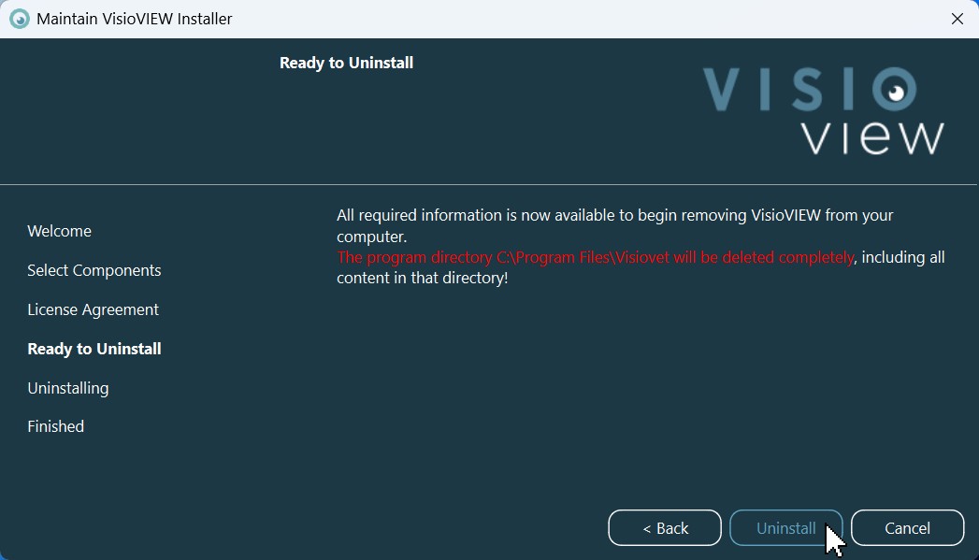979x560 pixels.
Task: Abort using the Cancel button
Action: click(x=907, y=528)
